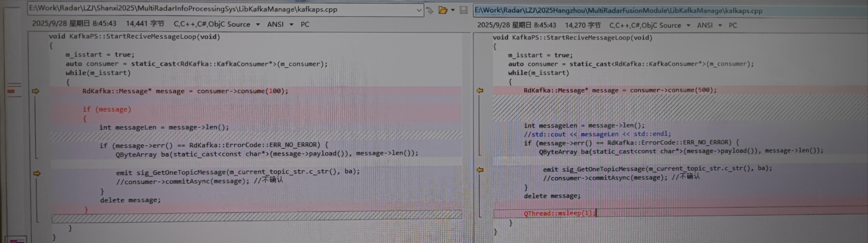This screenshot has width=868, height=243.
Task: Click the reload/swap arrow icon beside left path
Action: [430, 10]
